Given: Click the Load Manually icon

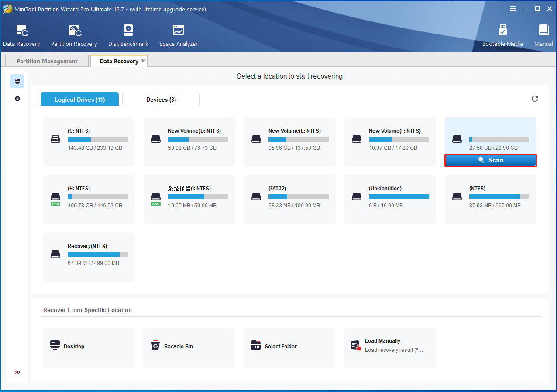Looking at the screenshot, I should point(356,346).
